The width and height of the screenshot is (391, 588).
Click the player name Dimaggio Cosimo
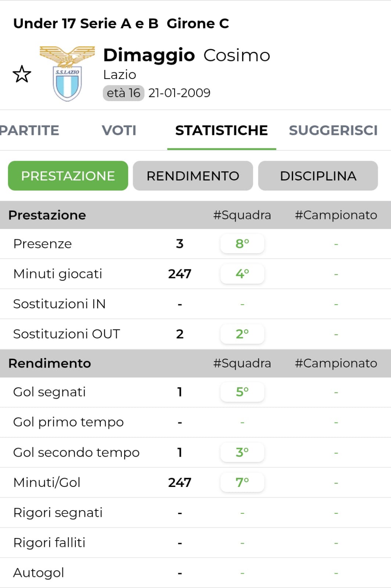point(187,55)
